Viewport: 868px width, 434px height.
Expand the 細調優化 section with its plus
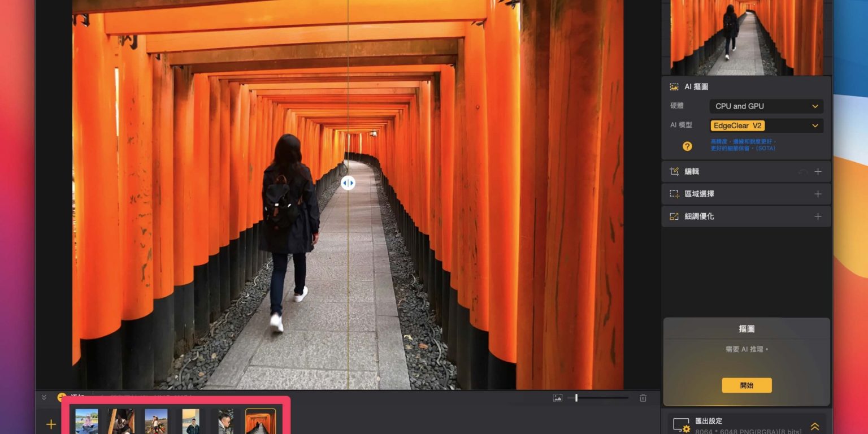click(818, 216)
